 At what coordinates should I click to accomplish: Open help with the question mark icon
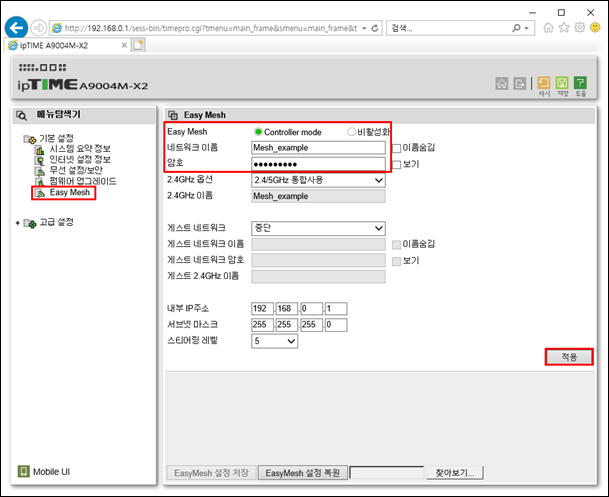[580, 83]
